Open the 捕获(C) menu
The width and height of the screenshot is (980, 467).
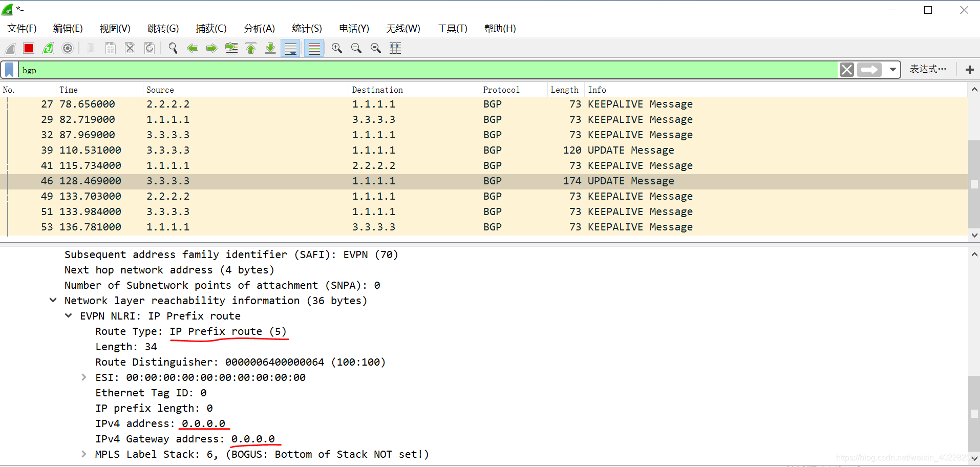coord(211,29)
